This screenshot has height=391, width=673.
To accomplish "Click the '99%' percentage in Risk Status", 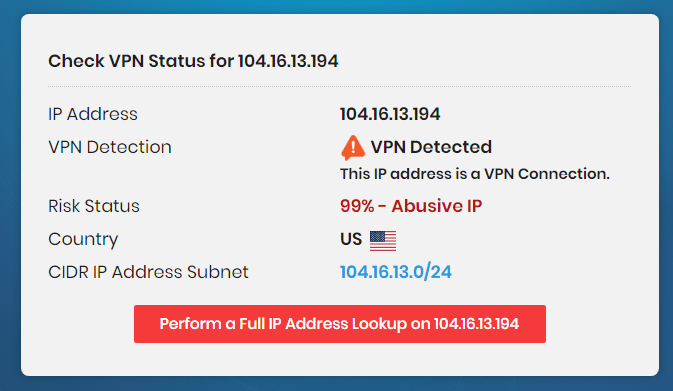I will pos(357,206).
